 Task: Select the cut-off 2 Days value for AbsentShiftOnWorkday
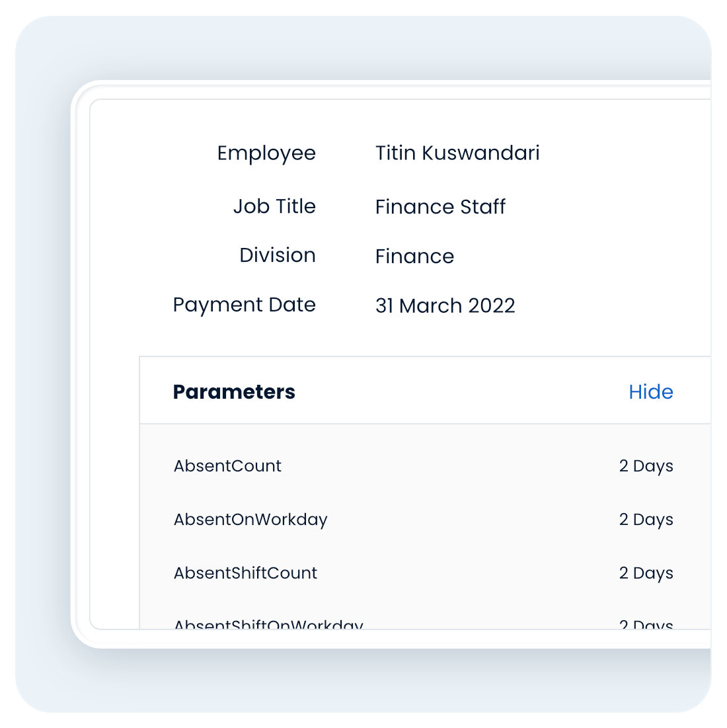click(646, 624)
